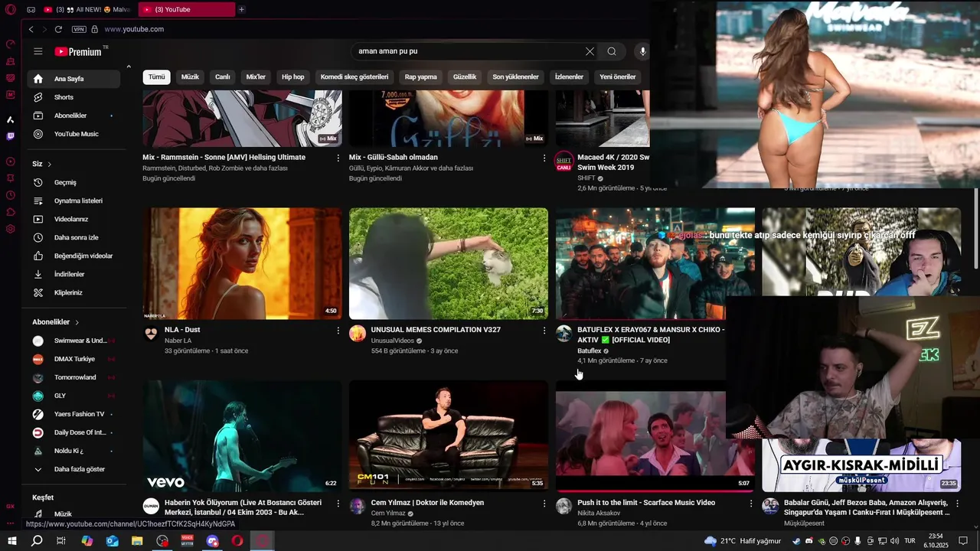Open Daha sonra izle list

pyautogui.click(x=73, y=237)
